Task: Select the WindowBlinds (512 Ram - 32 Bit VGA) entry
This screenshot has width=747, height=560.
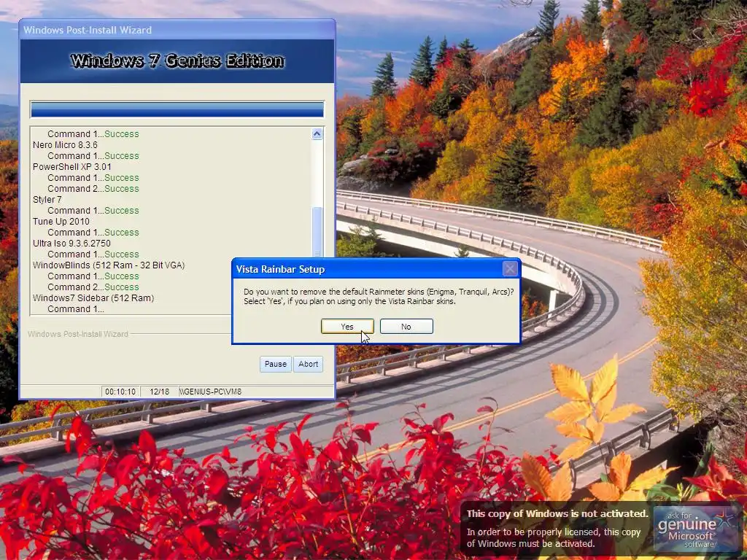Action: point(109,265)
